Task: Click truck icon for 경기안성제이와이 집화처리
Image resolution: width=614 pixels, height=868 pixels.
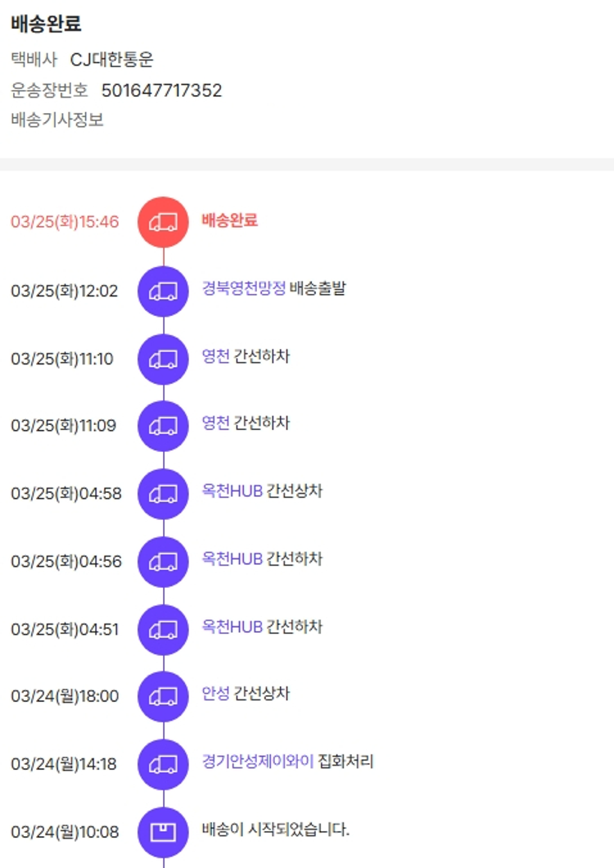Action: [x=163, y=764]
